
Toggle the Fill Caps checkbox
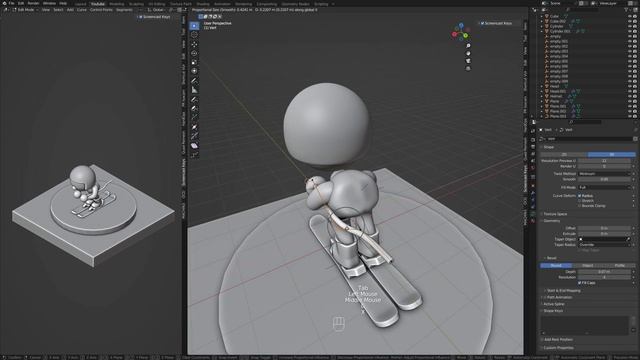[580, 282]
